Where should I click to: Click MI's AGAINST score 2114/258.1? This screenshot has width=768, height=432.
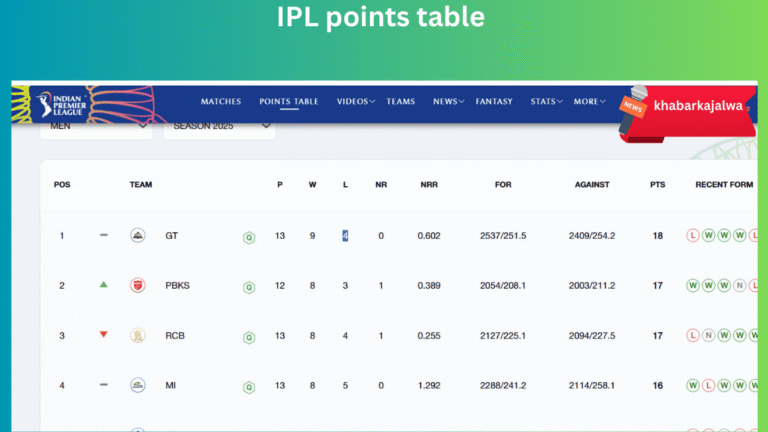coord(592,385)
